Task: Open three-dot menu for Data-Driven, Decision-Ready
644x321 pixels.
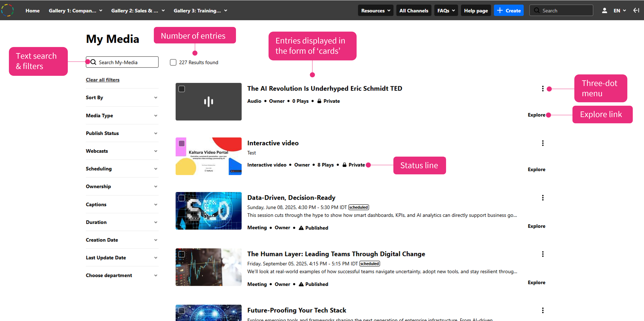Action: (x=543, y=198)
